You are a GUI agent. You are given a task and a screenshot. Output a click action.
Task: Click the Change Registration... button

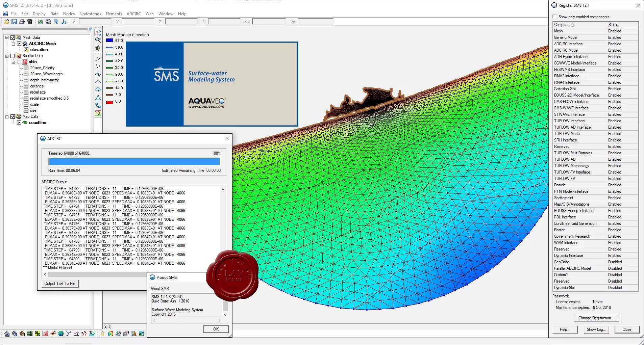click(x=596, y=318)
